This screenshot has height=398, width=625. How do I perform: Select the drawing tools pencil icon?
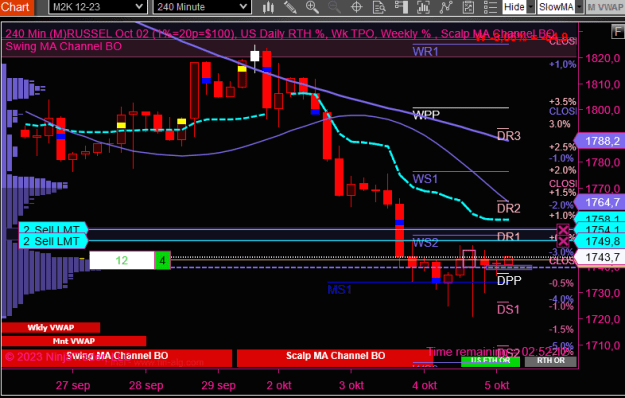point(290,7)
